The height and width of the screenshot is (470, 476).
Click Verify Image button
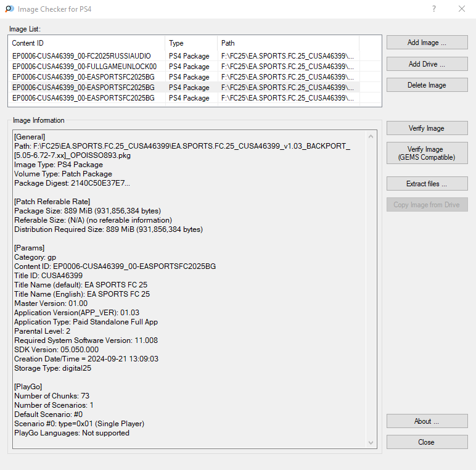[427, 128]
